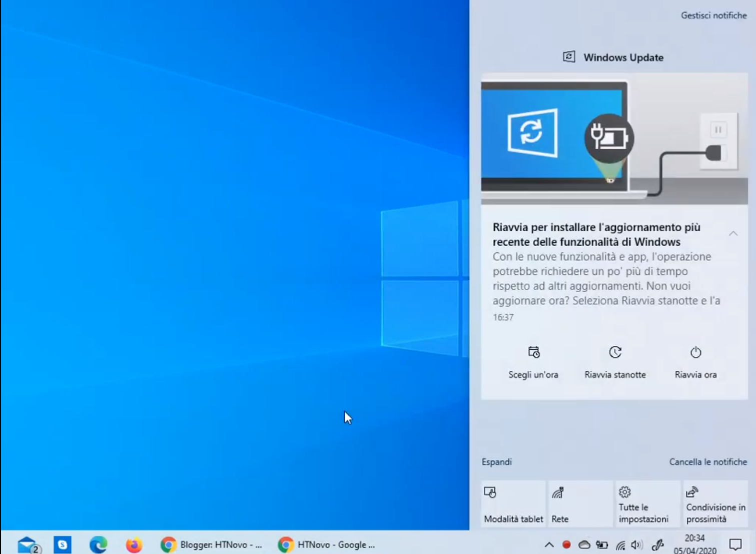The image size is (756, 554).
Task: Click Cancella le notifiche
Action: [708, 462]
